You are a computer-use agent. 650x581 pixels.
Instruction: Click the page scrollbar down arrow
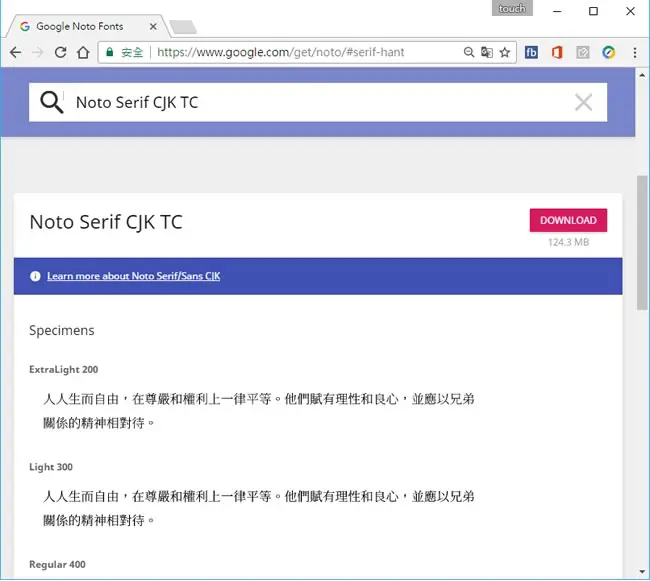click(642, 572)
